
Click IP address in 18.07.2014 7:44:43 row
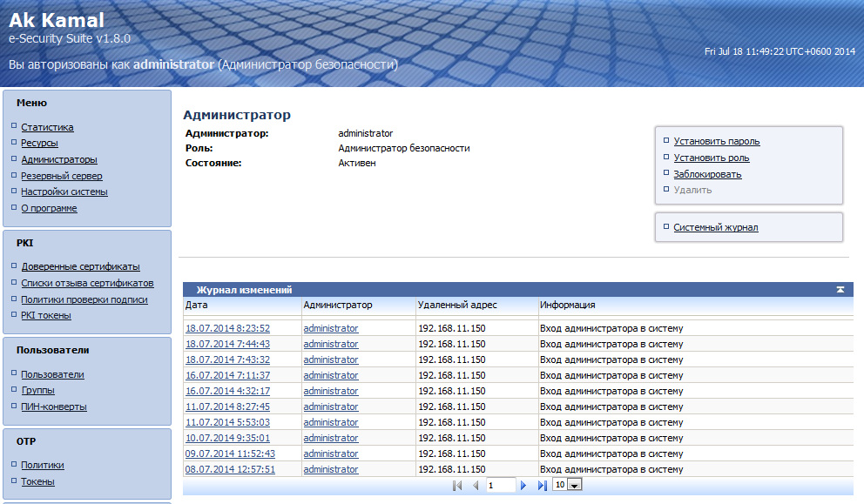coord(452,344)
